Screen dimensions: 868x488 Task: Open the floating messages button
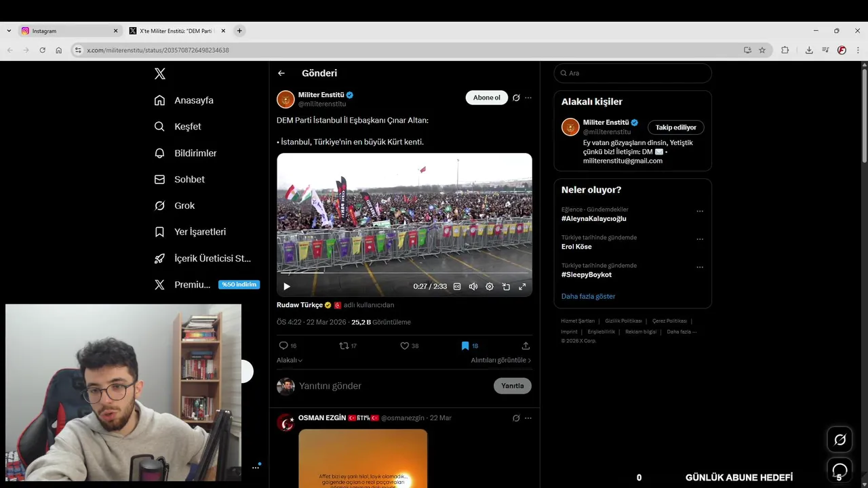click(840, 470)
